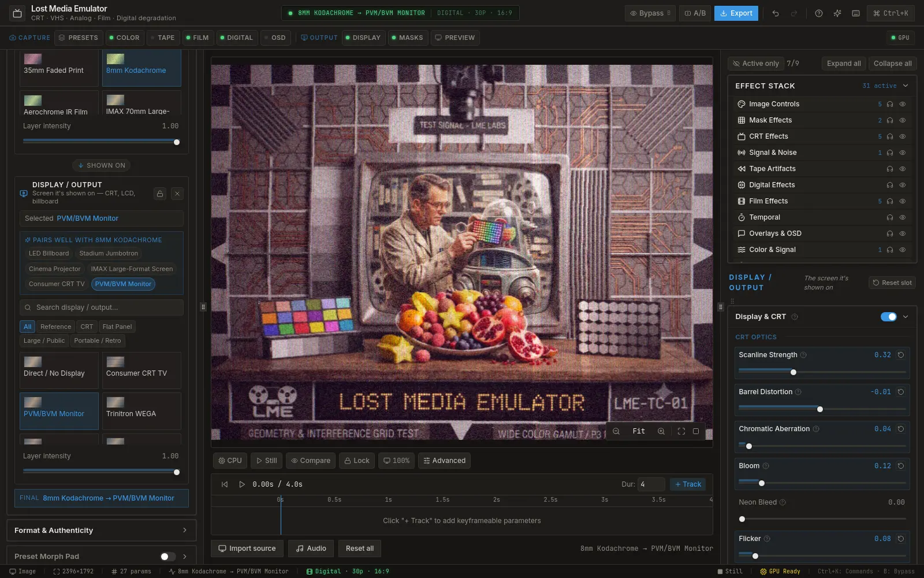
Task: Adjust left panel Layer intensity slider bottom
Action: click(x=101, y=472)
